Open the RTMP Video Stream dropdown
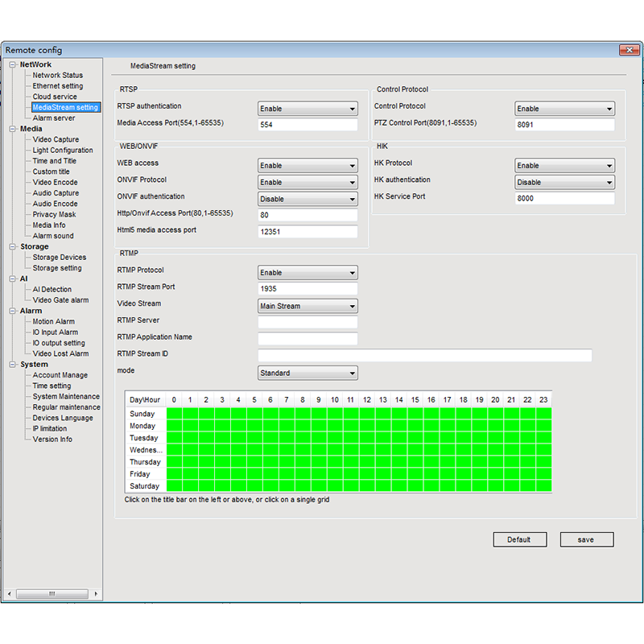Screen dimensions: 644x644 tap(308, 307)
